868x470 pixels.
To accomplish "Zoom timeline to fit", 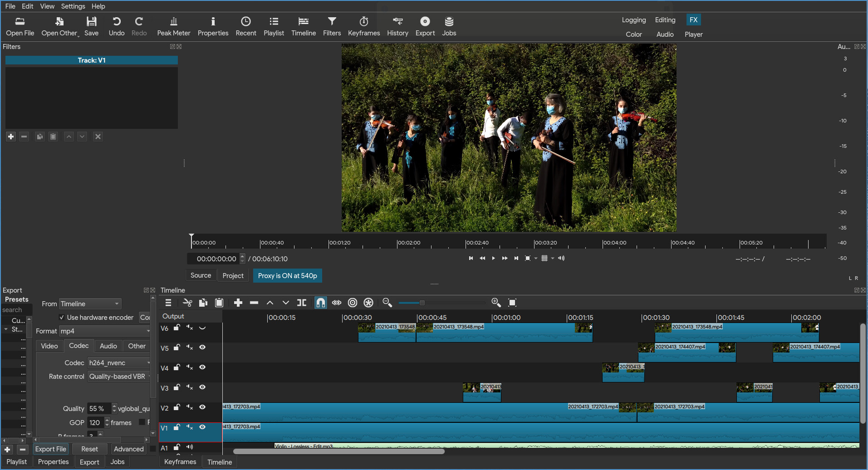I will click(512, 303).
